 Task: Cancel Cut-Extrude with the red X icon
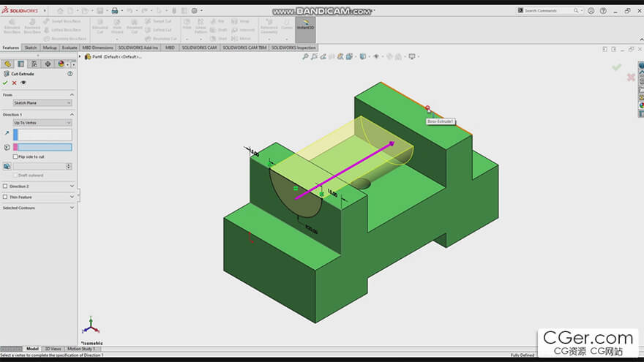15,83
